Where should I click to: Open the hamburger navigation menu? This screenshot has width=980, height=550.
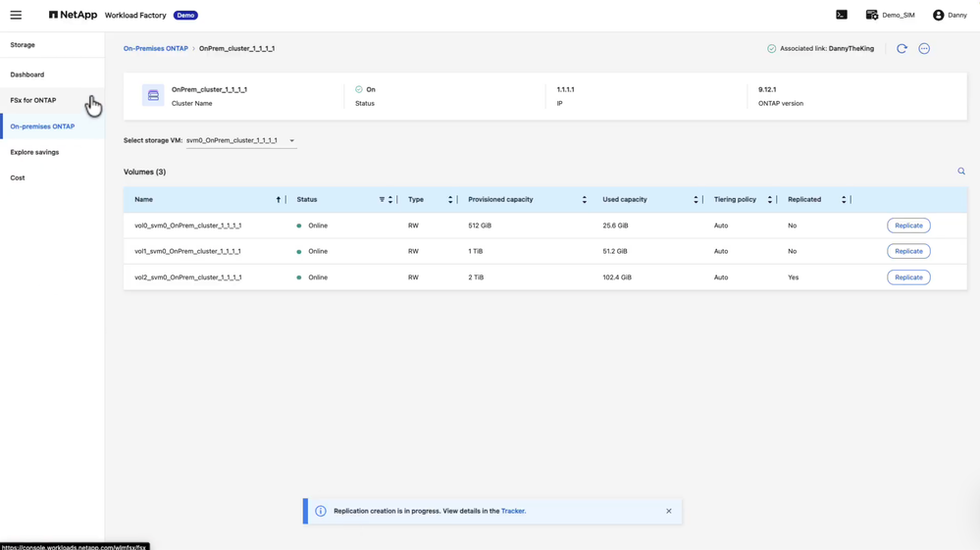(16, 15)
